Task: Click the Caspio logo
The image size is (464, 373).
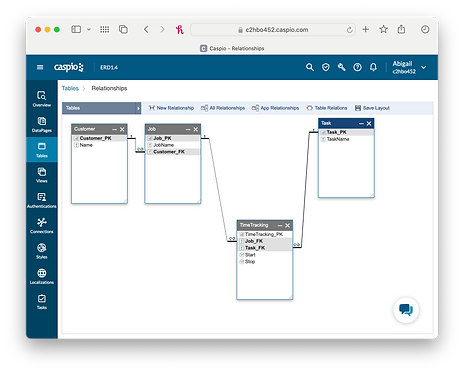Action: [69, 67]
